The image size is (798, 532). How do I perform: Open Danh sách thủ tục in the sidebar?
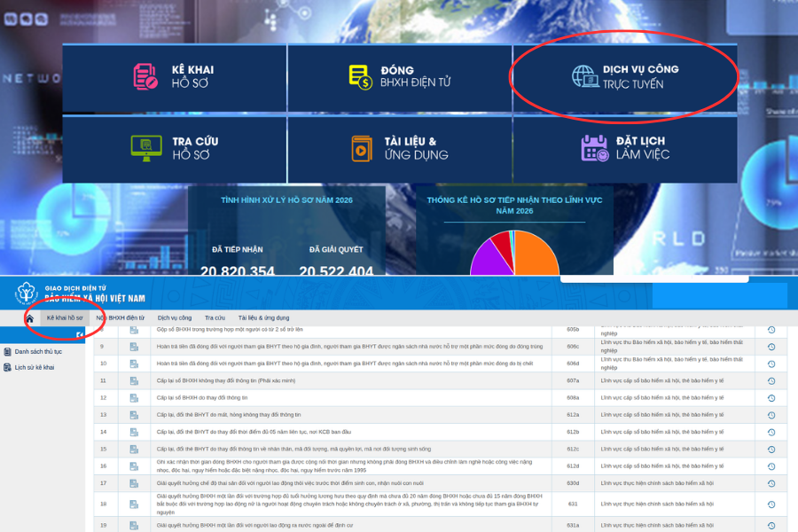pyautogui.click(x=33, y=352)
